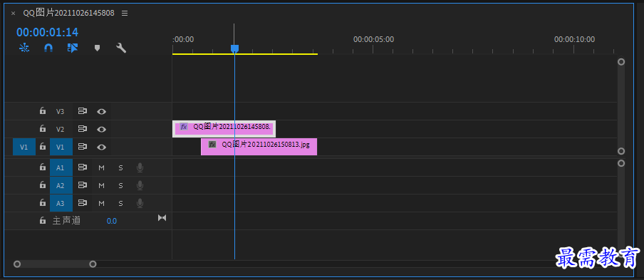The image size is (644, 280).
Task: Toggle lock on track V1
Action: [x=42, y=147]
